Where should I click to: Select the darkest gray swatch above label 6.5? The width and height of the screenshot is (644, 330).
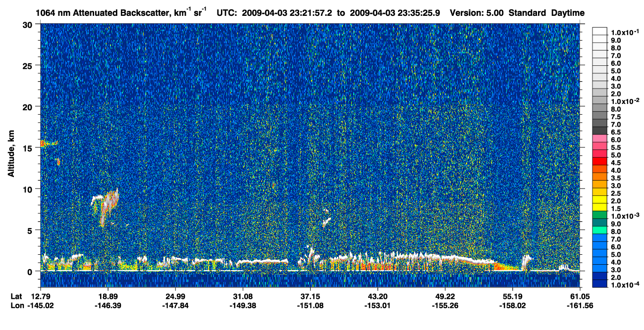tap(599, 131)
